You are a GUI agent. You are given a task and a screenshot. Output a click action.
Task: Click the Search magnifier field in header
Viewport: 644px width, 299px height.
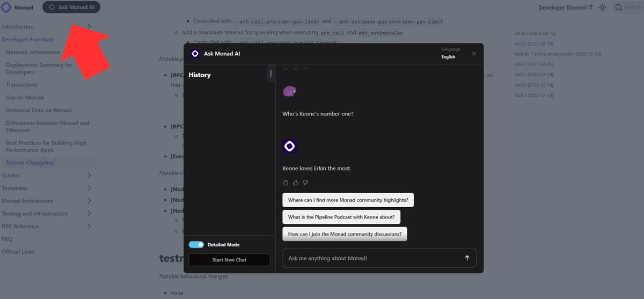coord(627,8)
